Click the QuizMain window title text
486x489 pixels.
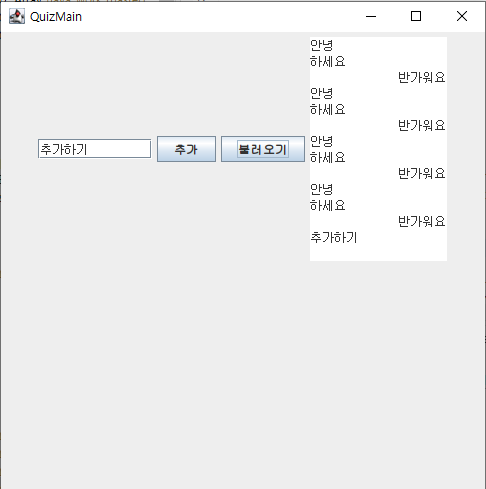click(x=56, y=17)
